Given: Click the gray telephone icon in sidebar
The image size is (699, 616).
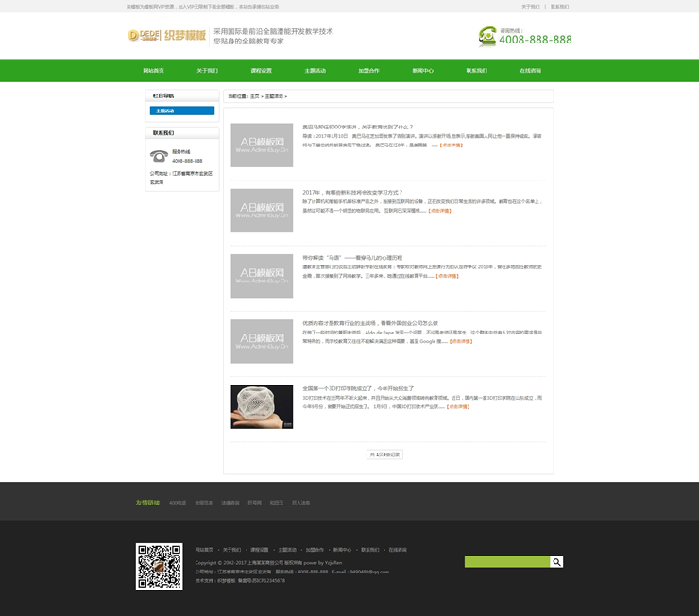Looking at the screenshot, I should tap(159, 156).
